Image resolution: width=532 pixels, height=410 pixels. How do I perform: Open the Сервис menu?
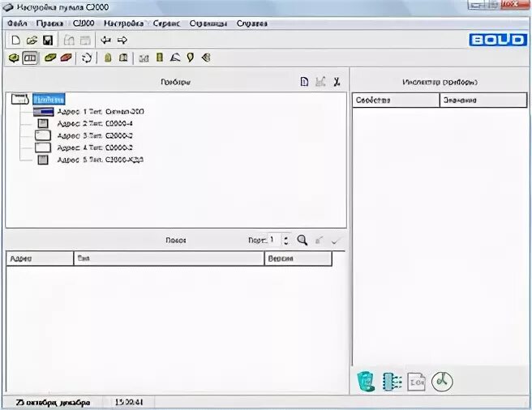[166, 23]
